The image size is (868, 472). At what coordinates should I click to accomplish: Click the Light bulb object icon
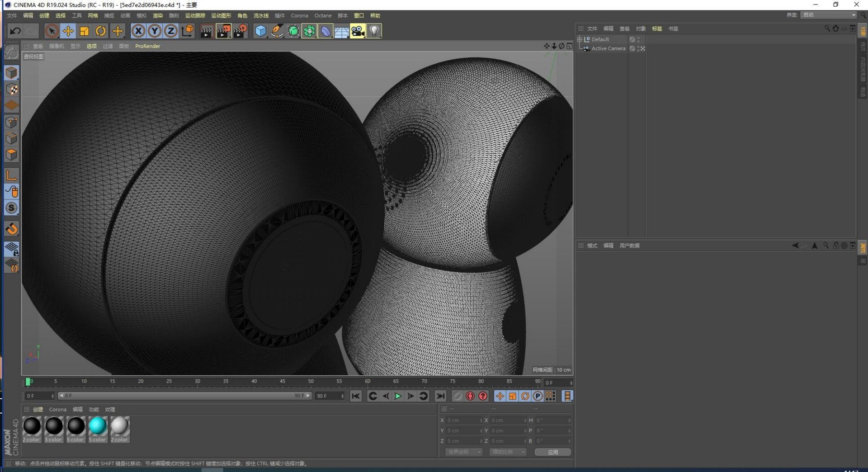[374, 31]
